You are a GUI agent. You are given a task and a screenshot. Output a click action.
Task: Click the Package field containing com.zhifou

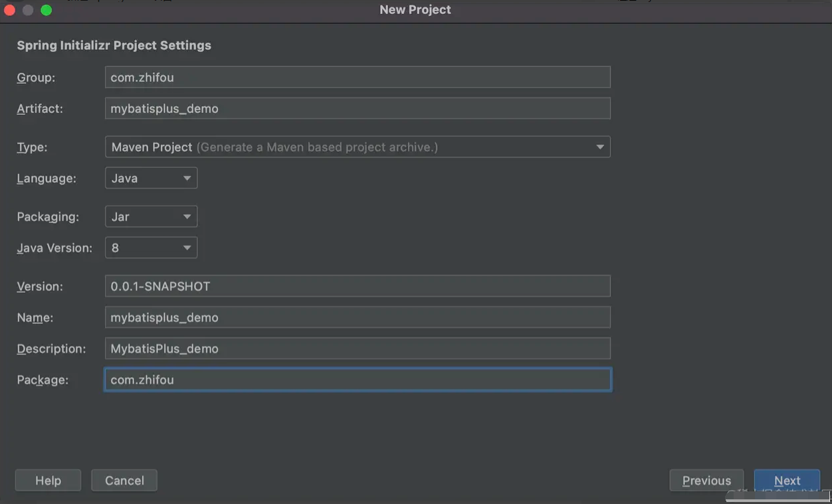(x=358, y=380)
